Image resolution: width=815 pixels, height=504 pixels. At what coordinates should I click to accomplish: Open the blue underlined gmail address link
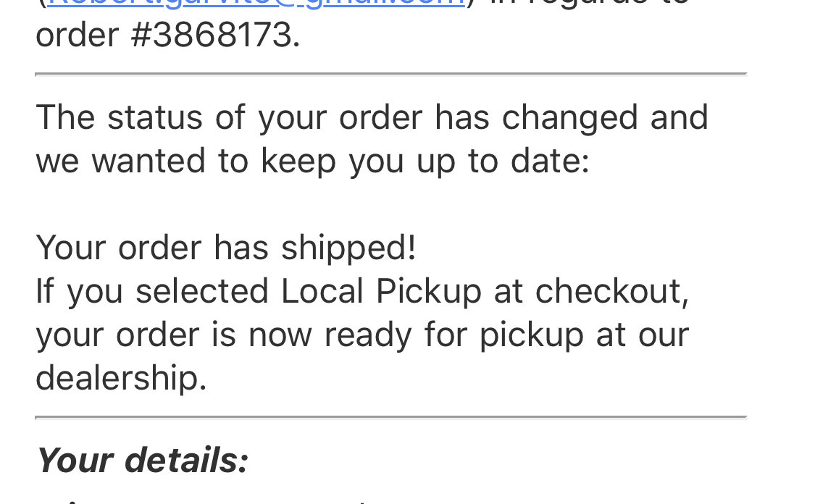click(x=256, y=3)
